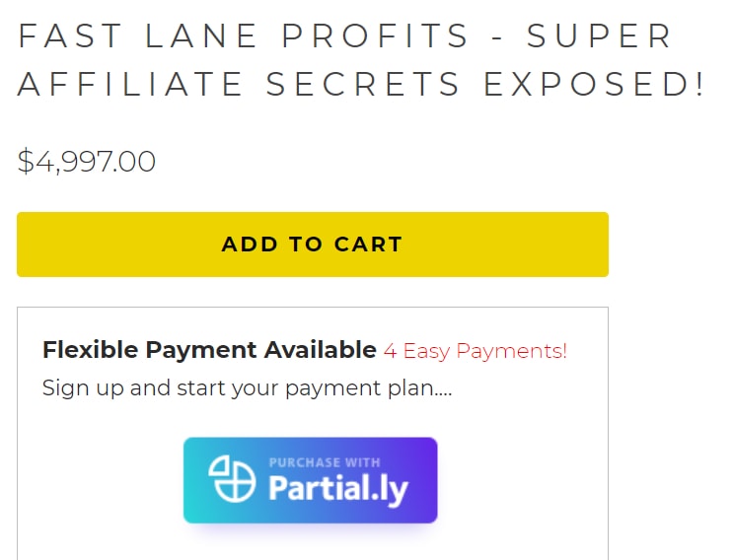Click the Partial.ly circular logo icon
733x560 pixels.
(x=232, y=480)
